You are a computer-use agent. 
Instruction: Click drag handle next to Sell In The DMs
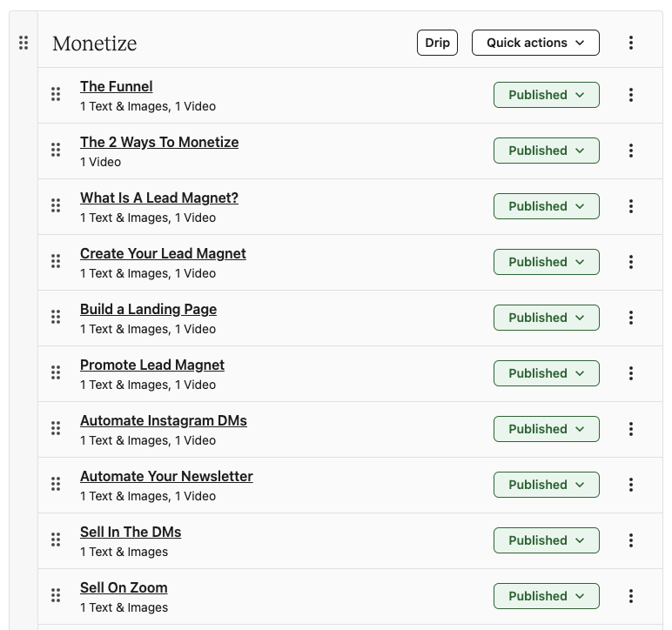(56, 540)
